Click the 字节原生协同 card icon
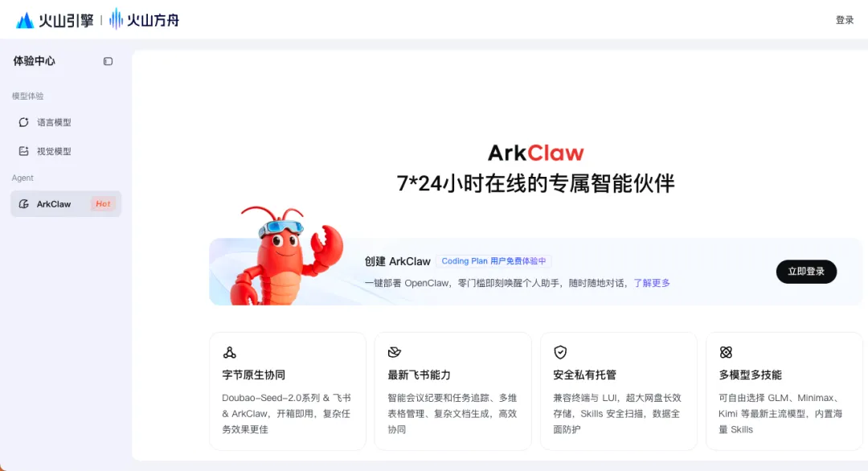 (x=229, y=352)
